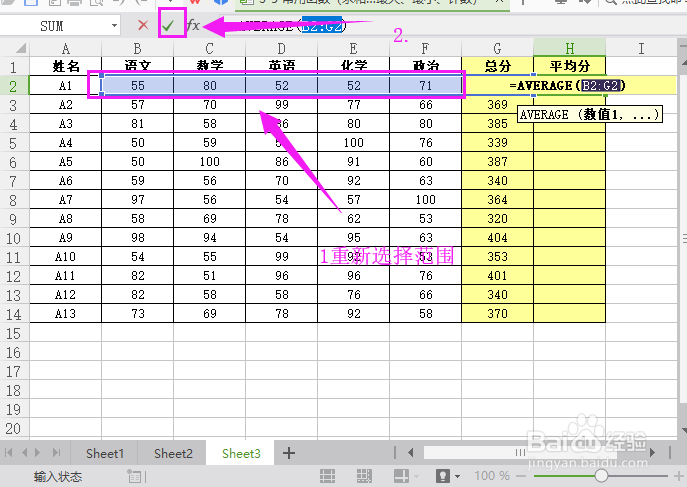Screen dimensions: 687x487
Task: Select total score cell 387
Action: tap(497, 162)
